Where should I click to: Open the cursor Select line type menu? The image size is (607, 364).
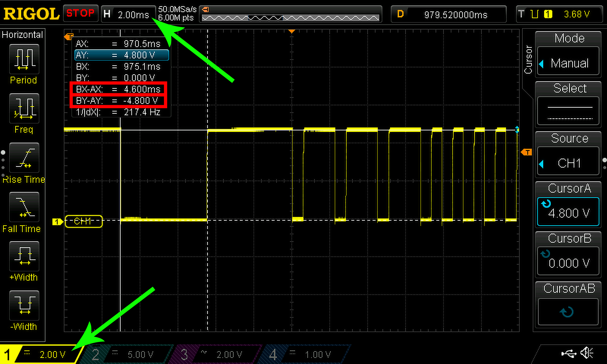pyautogui.click(x=568, y=111)
